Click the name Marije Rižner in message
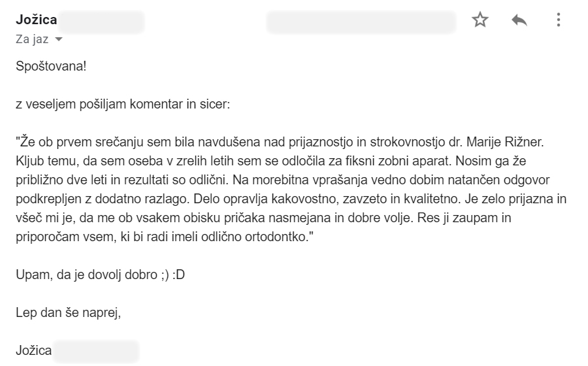588x366 pixels. coord(505,142)
